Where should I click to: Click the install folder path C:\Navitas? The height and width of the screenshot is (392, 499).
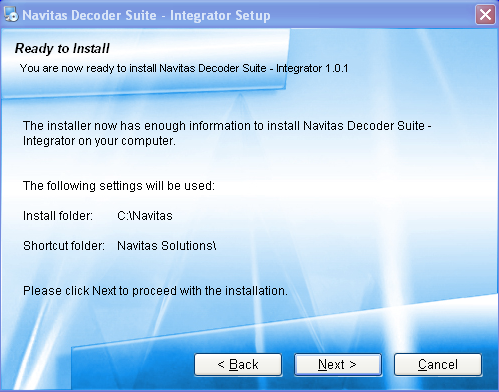pos(145,216)
